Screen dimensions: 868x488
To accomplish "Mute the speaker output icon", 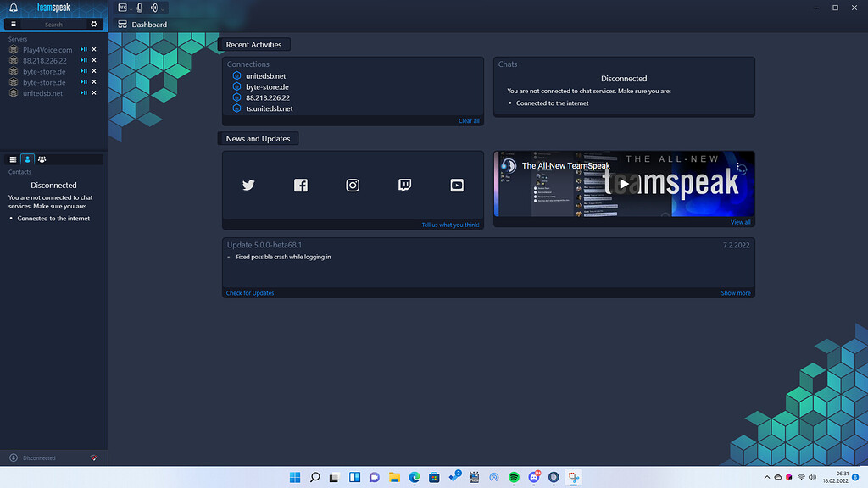I will (x=155, y=8).
